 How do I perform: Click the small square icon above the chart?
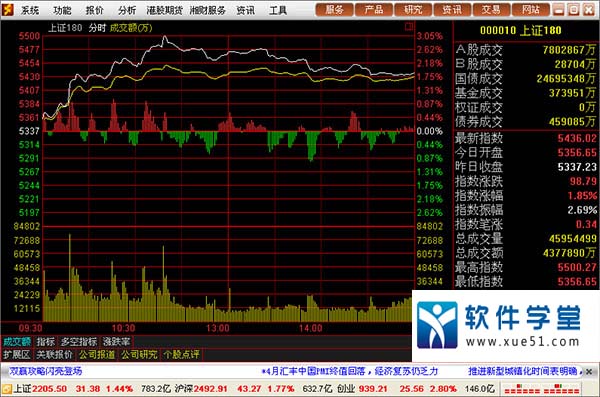click(x=409, y=26)
